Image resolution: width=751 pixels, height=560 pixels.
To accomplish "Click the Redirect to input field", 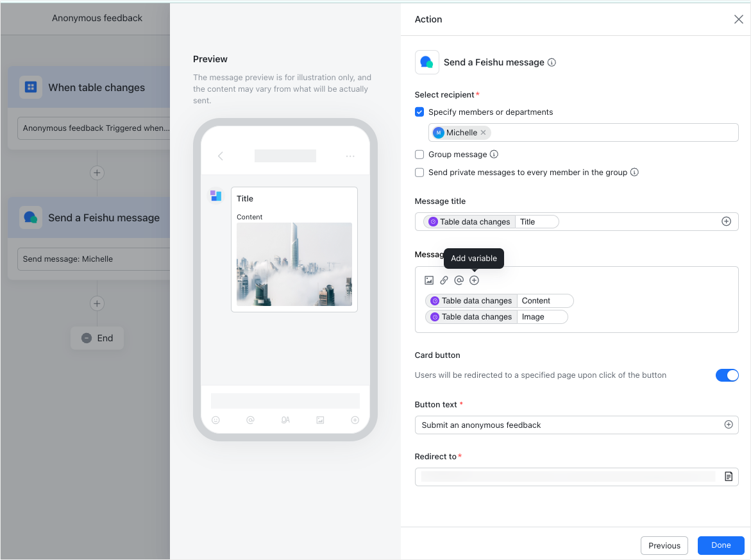I will click(568, 477).
